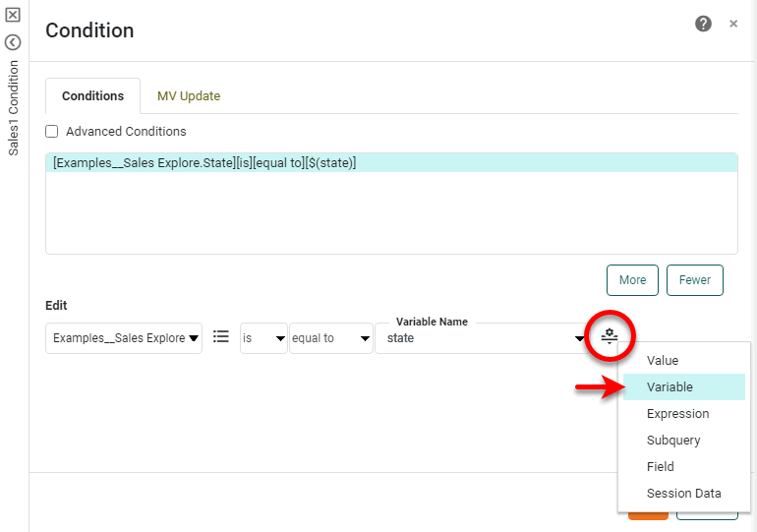
Task: Expand the Examples__Sales Explore field dropdown
Action: tap(124, 338)
